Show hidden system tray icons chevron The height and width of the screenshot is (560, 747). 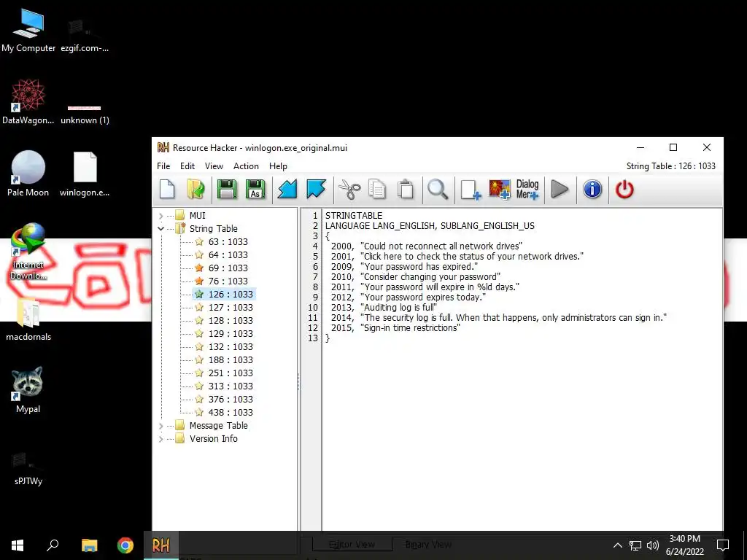(x=617, y=545)
